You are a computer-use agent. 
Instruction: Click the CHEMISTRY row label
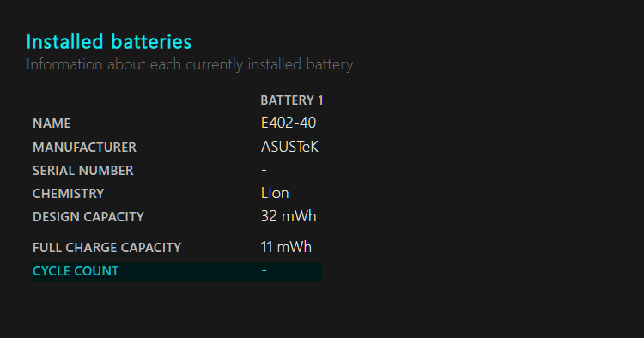tap(68, 194)
